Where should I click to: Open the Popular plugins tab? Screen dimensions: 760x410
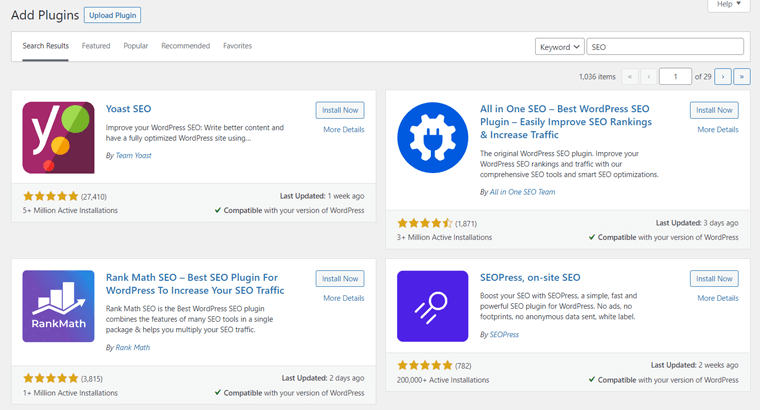136,46
